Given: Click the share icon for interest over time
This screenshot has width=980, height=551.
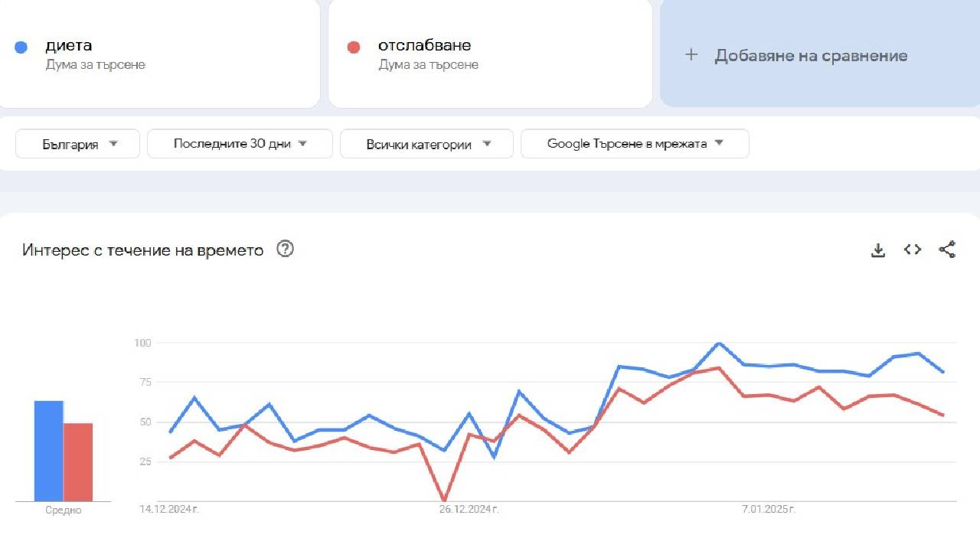Looking at the screenshot, I should (947, 249).
